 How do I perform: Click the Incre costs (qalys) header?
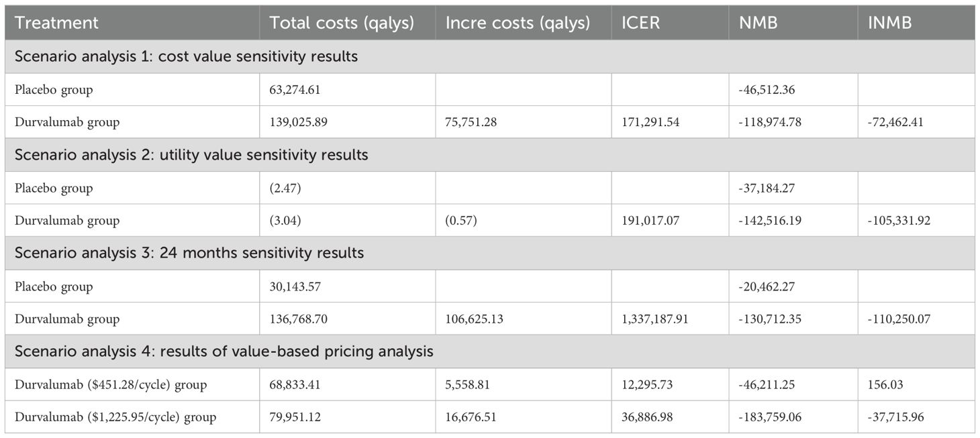pos(518,22)
